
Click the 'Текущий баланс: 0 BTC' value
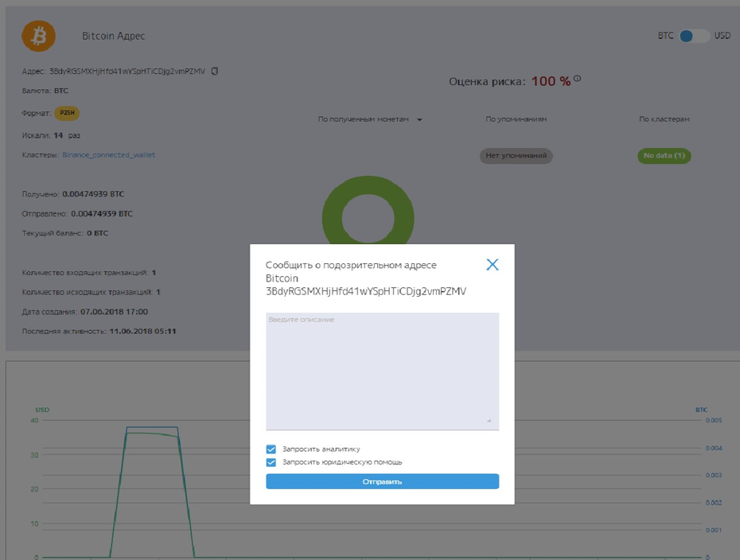[97, 233]
